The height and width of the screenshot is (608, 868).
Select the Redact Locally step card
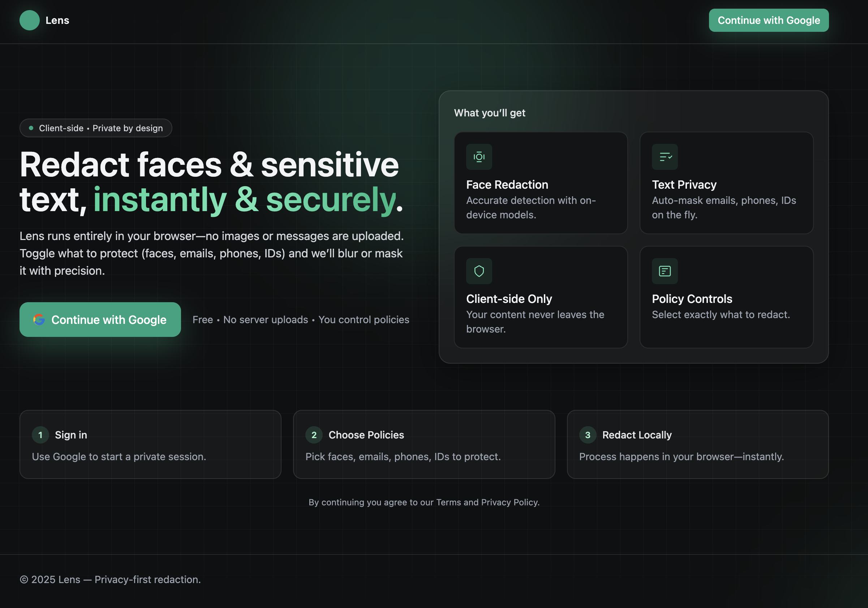[697, 445]
